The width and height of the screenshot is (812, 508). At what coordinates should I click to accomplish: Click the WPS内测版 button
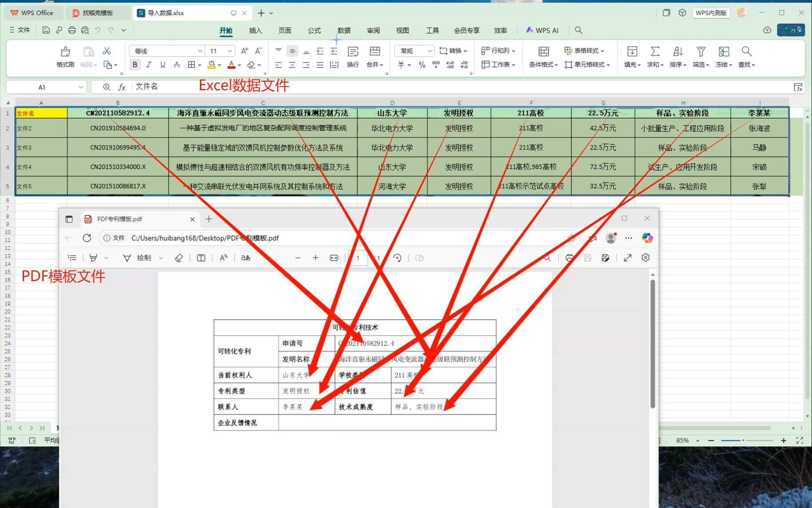pos(711,13)
